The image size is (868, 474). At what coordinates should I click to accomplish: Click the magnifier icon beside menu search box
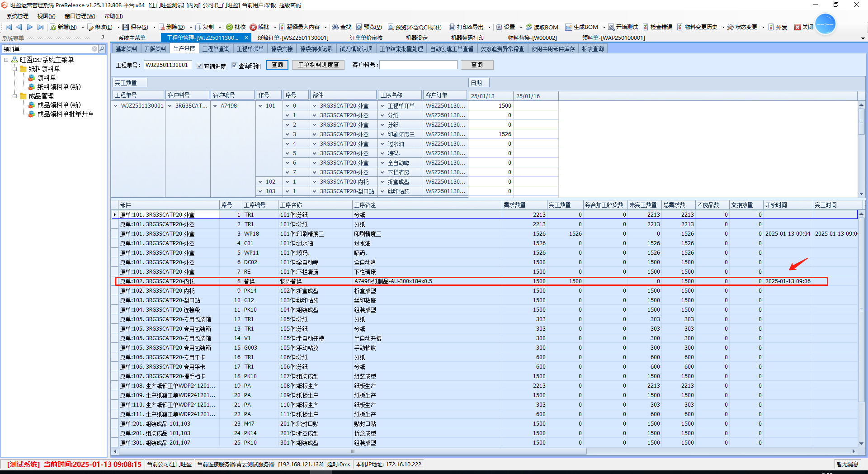102,49
